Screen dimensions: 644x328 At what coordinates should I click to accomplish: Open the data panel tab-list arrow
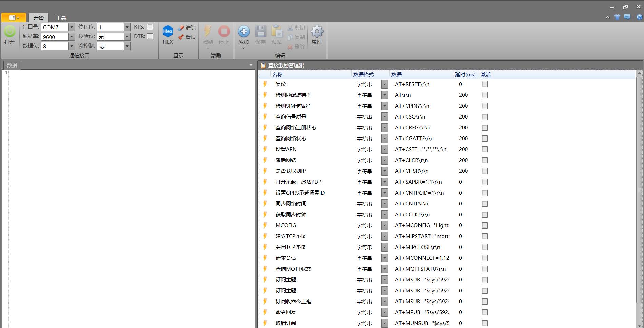251,65
